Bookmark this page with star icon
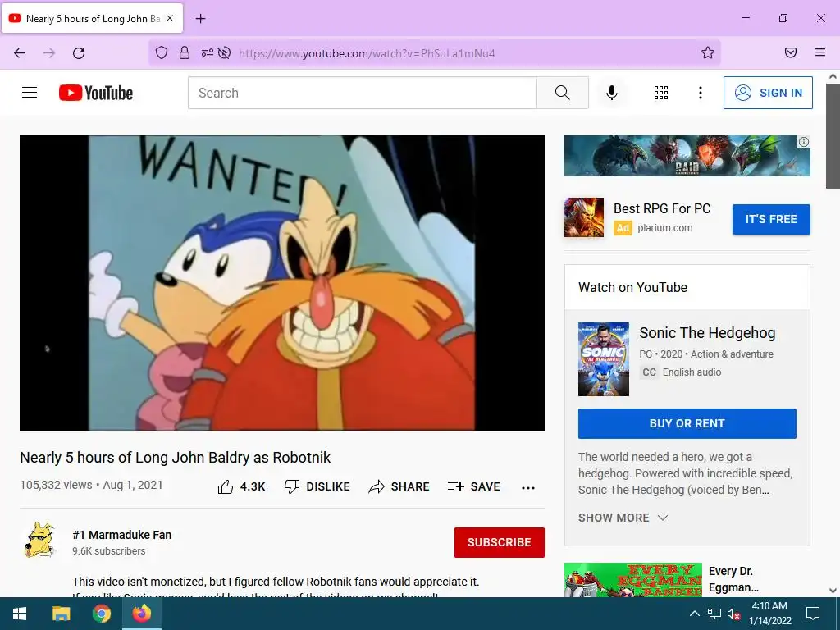840x630 pixels. point(708,52)
